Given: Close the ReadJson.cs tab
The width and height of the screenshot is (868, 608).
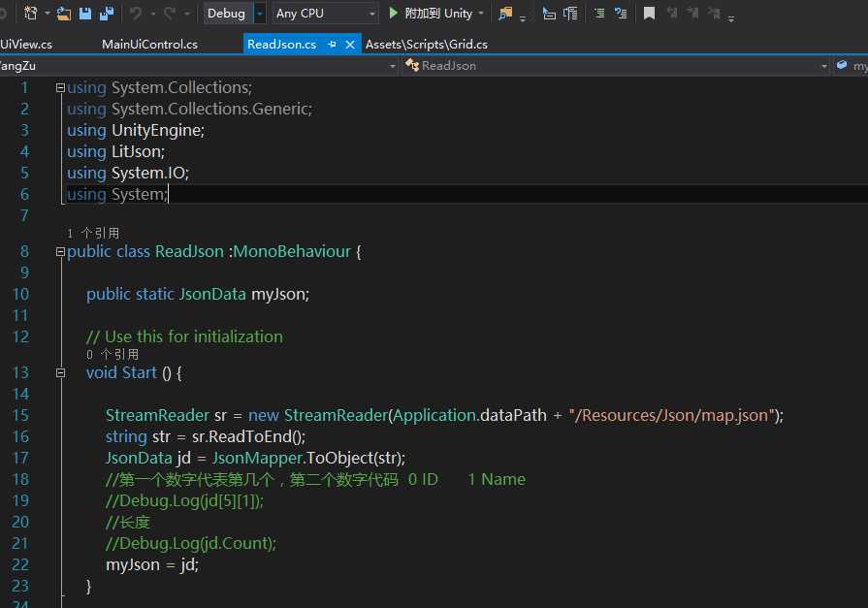Looking at the screenshot, I should (350, 45).
